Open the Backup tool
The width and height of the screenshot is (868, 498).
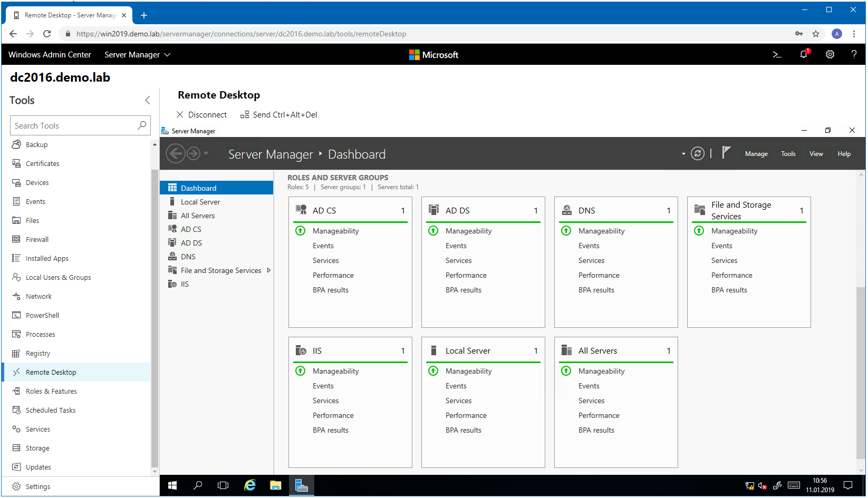pos(36,144)
